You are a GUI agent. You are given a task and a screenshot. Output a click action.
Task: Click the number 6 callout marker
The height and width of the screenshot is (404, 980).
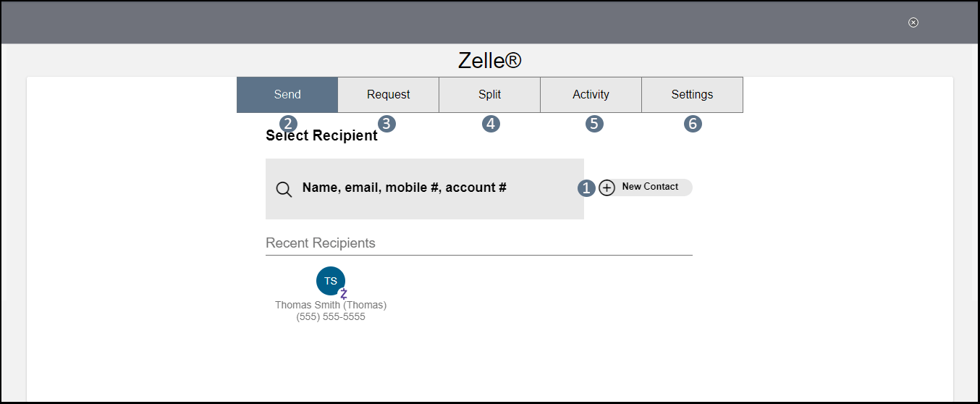tap(693, 124)
